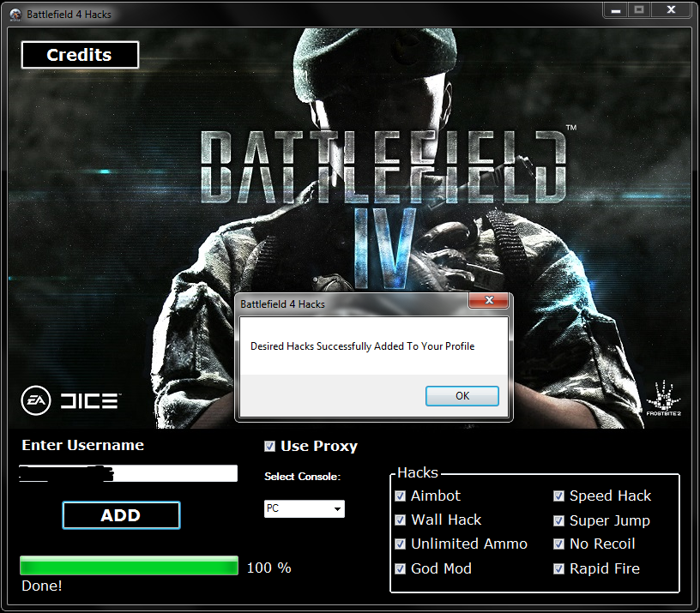Maximize the Battlefield 4 Hacks window
This screenshot has width=700, height=613.
click(639, 9)
